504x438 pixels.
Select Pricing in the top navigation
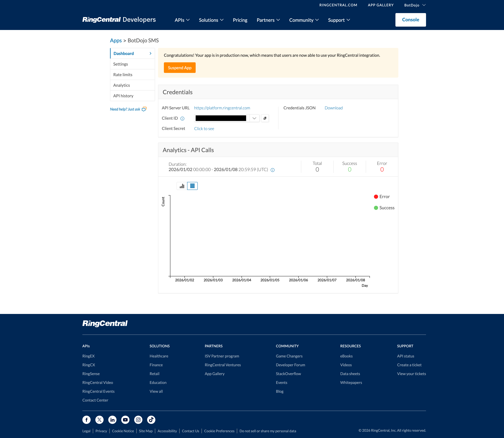click(x=240, y=20)
